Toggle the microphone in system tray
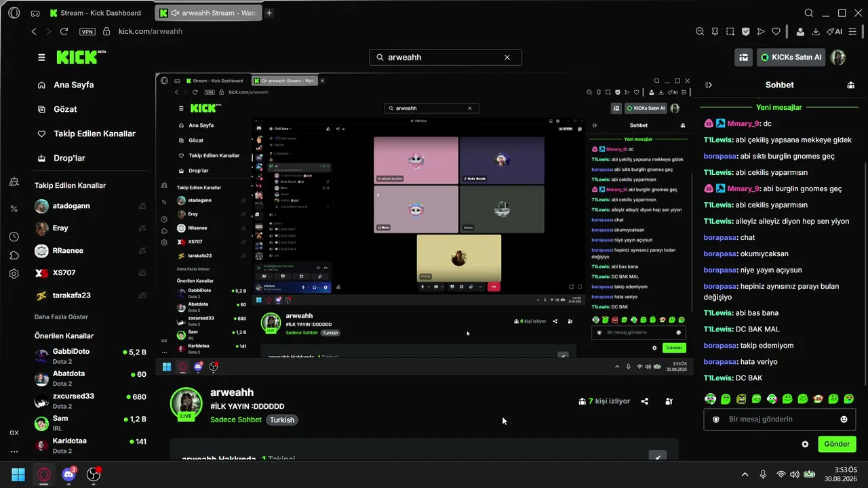Viewport: 868px width, 488px height. [x=763, y=474]
